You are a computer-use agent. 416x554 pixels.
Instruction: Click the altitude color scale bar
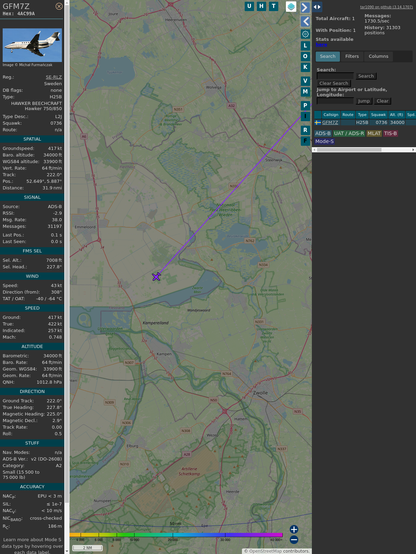tap(176, 535)
